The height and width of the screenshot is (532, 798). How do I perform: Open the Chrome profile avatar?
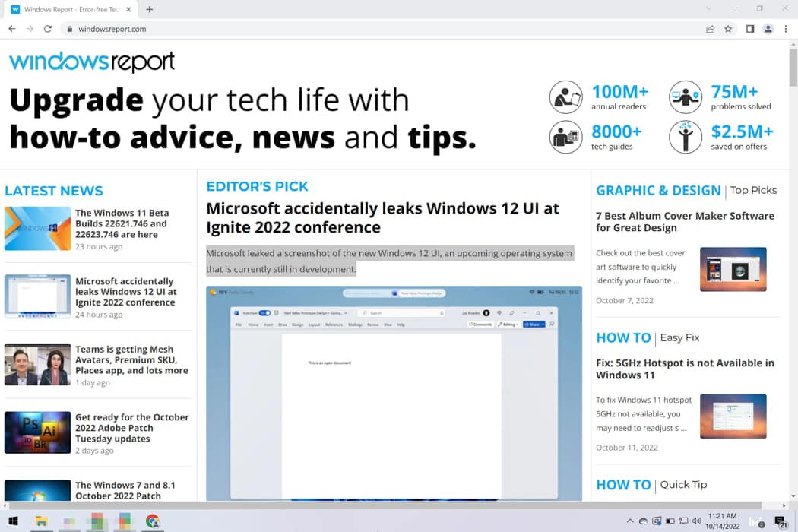[768, 29]
